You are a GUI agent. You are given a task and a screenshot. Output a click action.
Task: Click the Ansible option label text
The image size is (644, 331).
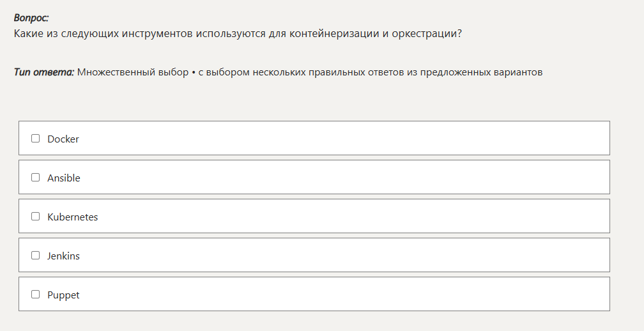click(64, 178)
